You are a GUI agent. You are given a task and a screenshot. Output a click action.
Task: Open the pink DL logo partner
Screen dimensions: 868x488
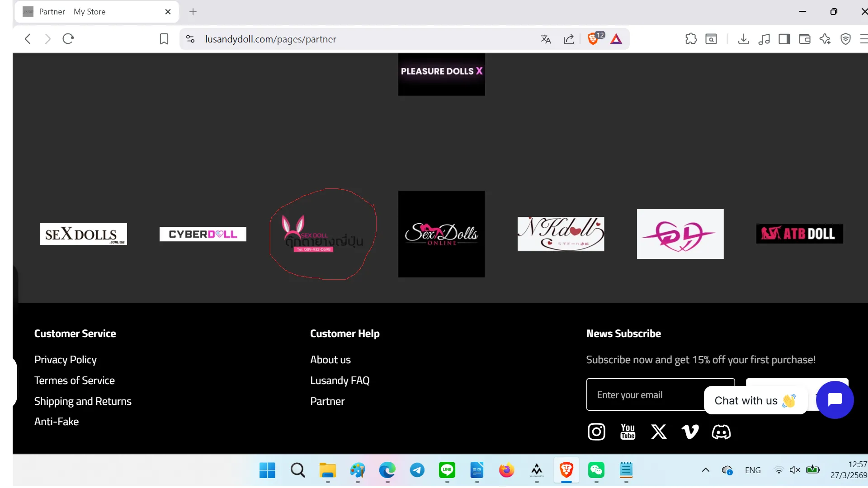click(680, 234)
